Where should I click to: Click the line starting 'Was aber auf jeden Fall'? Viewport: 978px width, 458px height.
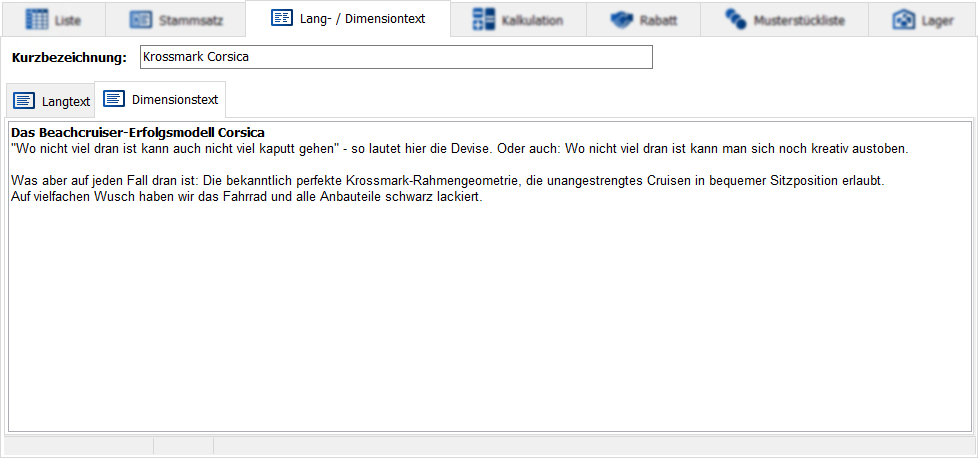click(448, 182)
